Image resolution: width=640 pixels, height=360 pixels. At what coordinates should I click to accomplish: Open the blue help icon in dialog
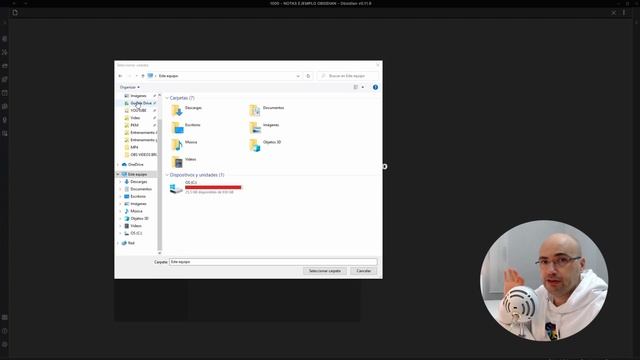375,87
